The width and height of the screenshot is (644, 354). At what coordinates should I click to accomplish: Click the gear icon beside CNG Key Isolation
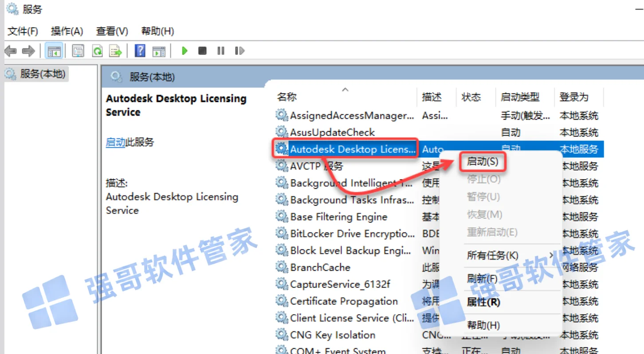(x=282, y=334)
